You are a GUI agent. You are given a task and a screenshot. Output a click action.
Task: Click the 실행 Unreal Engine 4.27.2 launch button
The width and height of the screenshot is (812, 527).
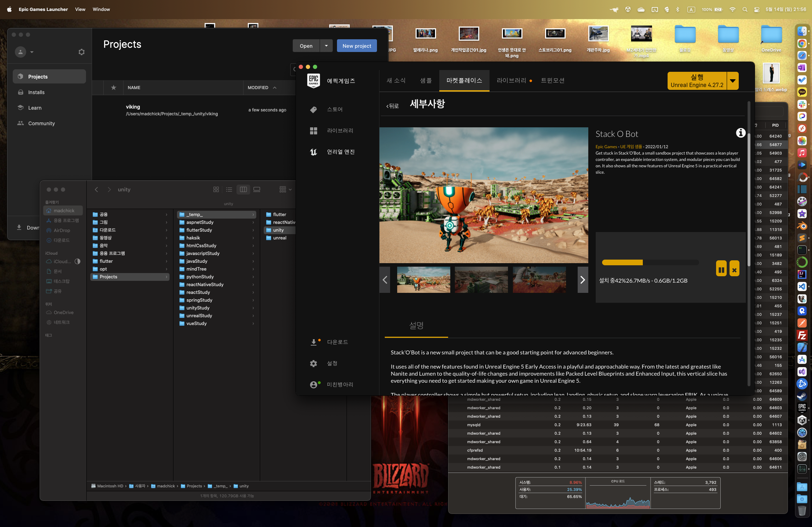coord(697,81)
